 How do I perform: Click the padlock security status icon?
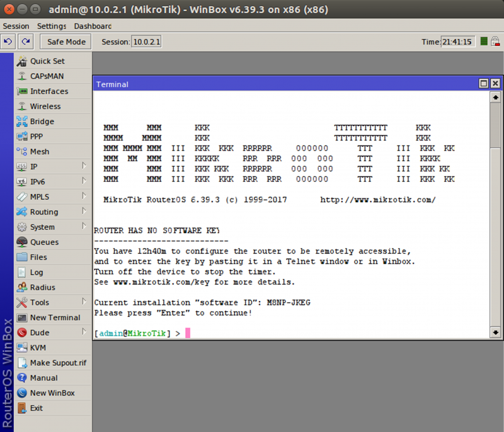[495, 42]
